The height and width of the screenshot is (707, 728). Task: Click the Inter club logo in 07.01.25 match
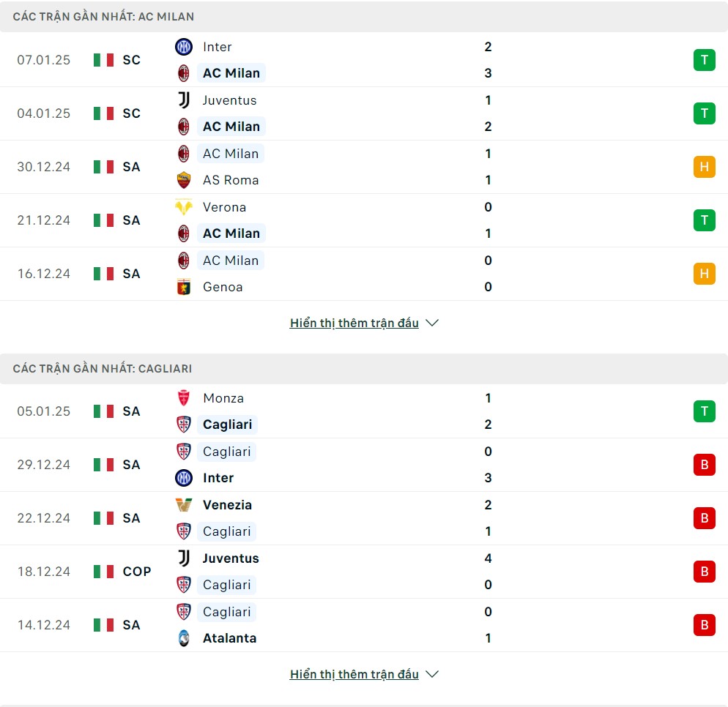(184, 47)
